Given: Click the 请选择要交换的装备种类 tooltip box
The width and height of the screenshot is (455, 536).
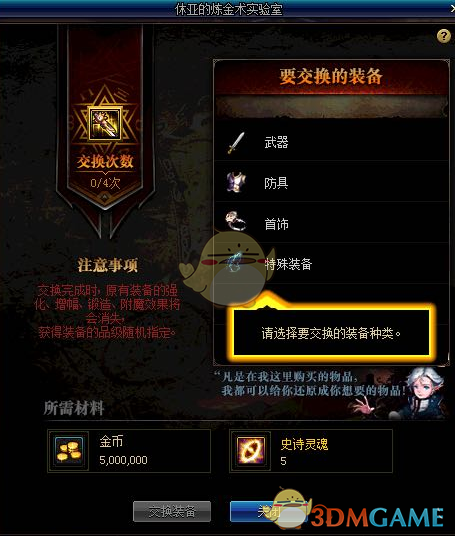Looking at the screenshot, I should tap(331, 333).
